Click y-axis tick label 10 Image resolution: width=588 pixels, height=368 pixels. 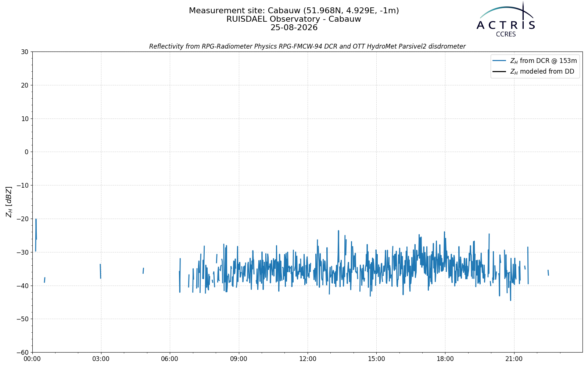click(25, 118)
